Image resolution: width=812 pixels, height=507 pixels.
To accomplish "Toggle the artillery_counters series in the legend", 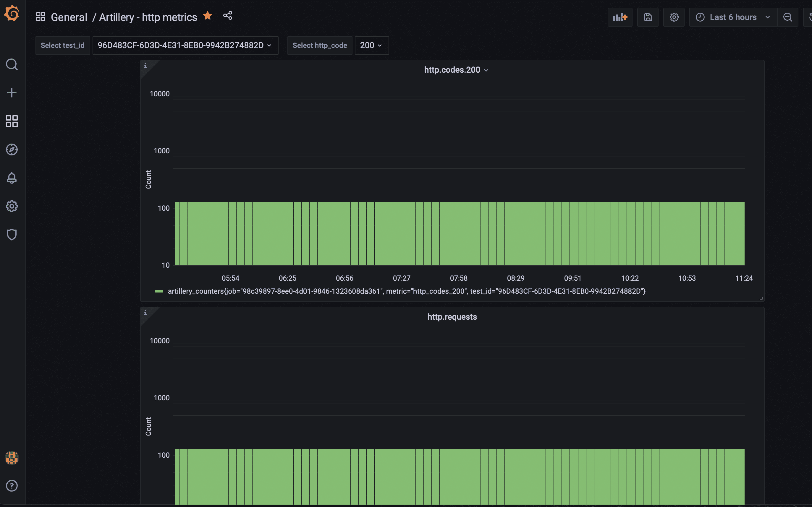I will (406, 291).
